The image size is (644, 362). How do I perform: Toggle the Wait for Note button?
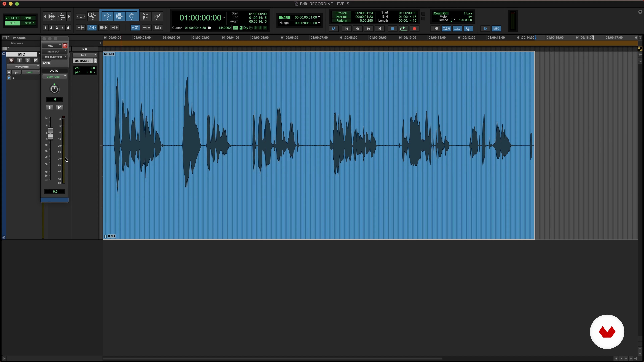(x=435, y=28)
